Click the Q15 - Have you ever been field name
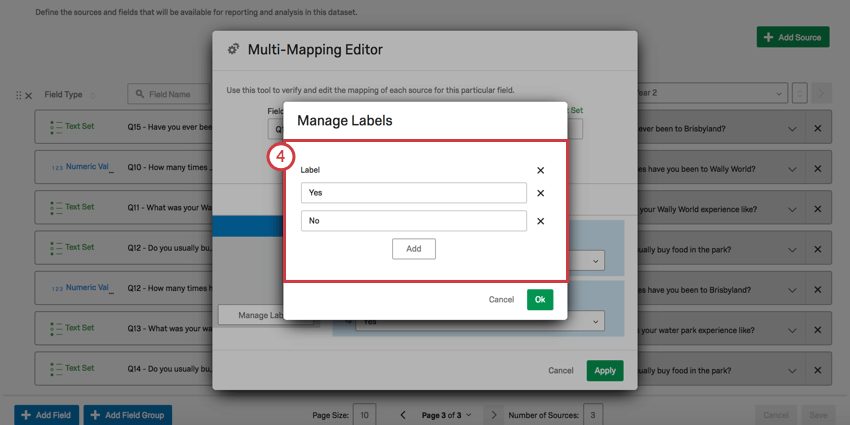Image resolution: width=850 pixels, height=425 pixels. [168, 128]
